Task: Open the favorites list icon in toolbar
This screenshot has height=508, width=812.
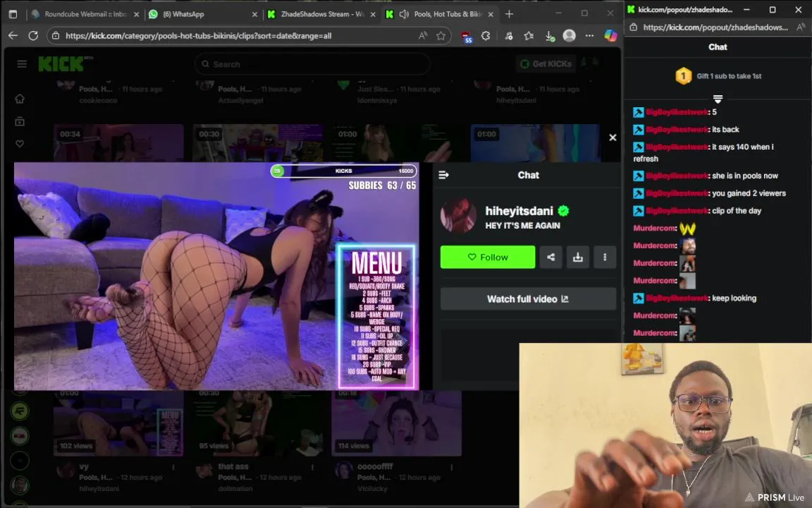Action: (529, 36)
